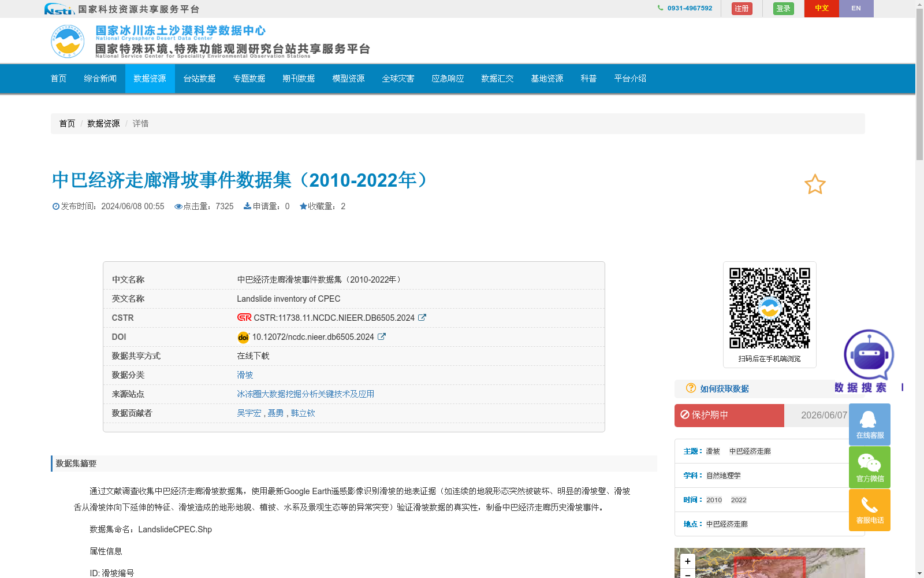Click the CSTR:11738.11.NCDC.NIEER.DB6505.2024 identifier text
Viewport: 924px width, 578px height.
[x=334, y=318]
